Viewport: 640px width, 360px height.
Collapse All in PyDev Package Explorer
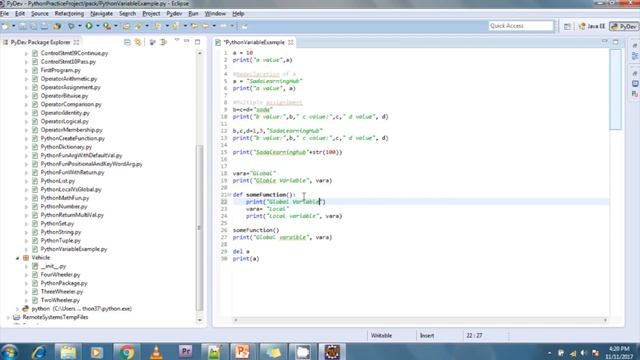(x=127, y=42)
